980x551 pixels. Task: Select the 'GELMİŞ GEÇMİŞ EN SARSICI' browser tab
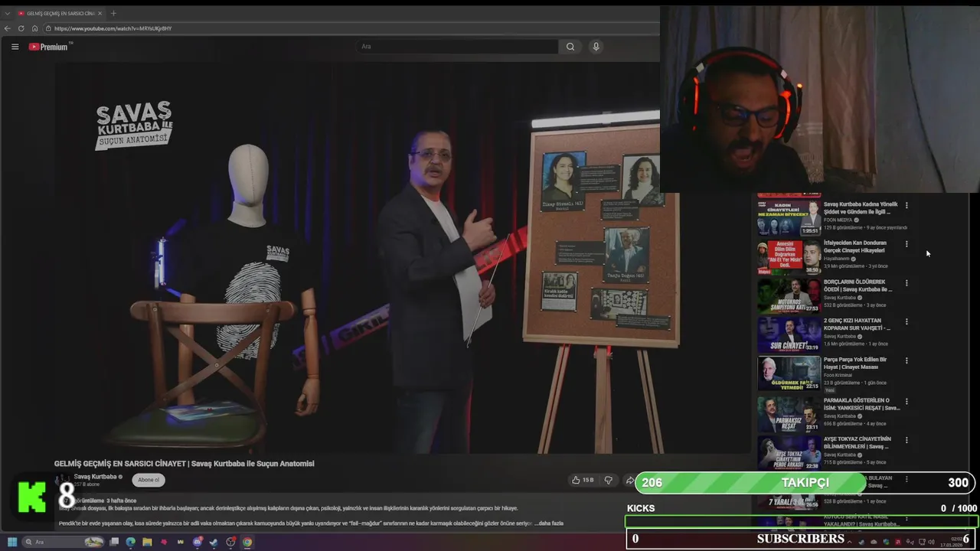60,13
